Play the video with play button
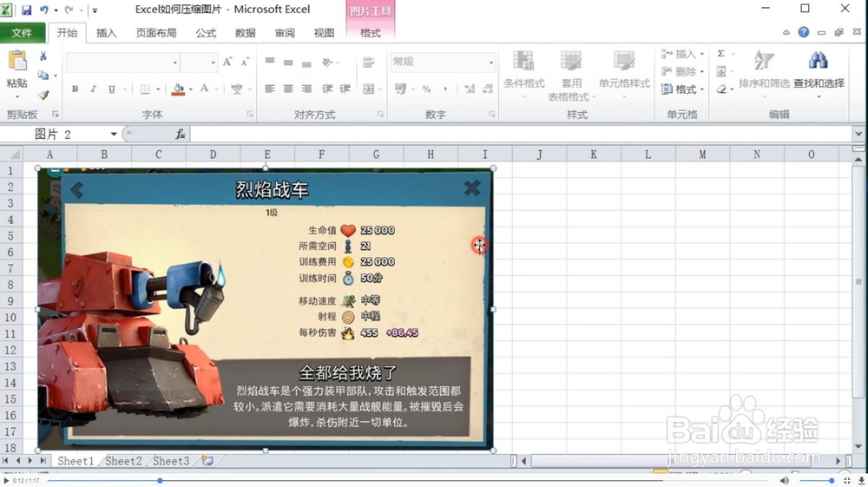Image resolution: width=868 pixels, height=487 pixels. (x=6, y=481)
